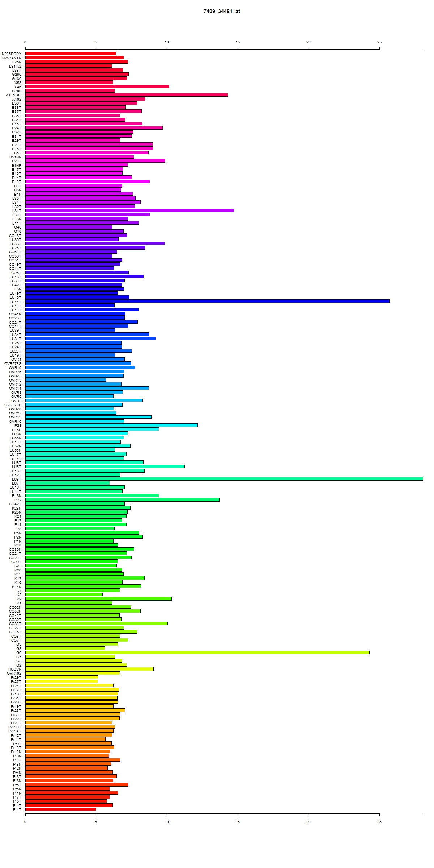The width and height of the screenshot is (434, 868).
Task: Click the P13N label
Action: click(x=17, y=496)
